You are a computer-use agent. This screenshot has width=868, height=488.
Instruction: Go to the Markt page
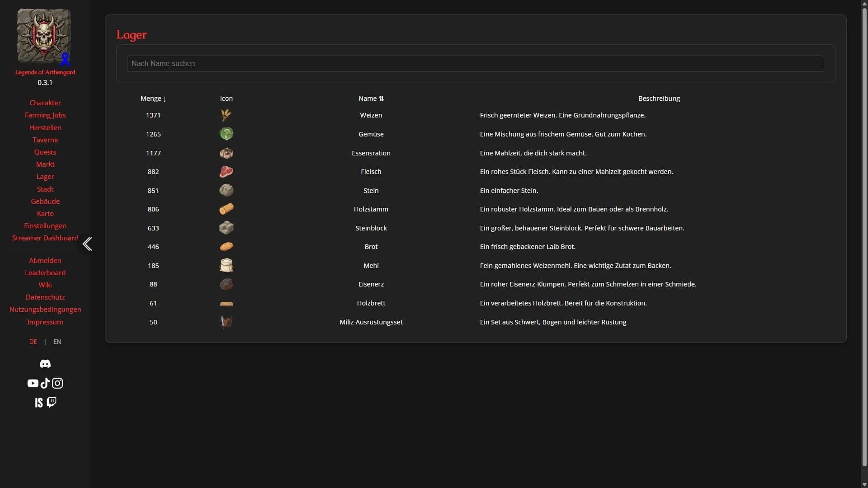tap(45, 164)
